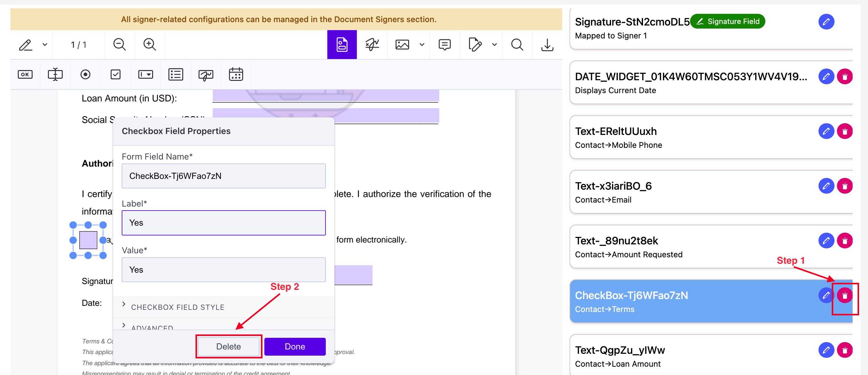868x375 pixels.
Task: Open the pen tool dropdown arrow
Action: (x=45, y=45)
